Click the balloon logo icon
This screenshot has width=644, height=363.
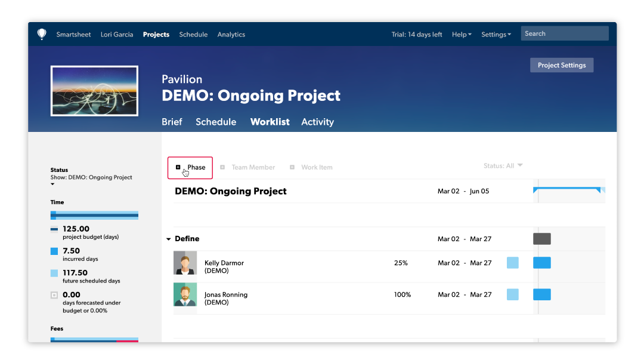click(42, 34)
